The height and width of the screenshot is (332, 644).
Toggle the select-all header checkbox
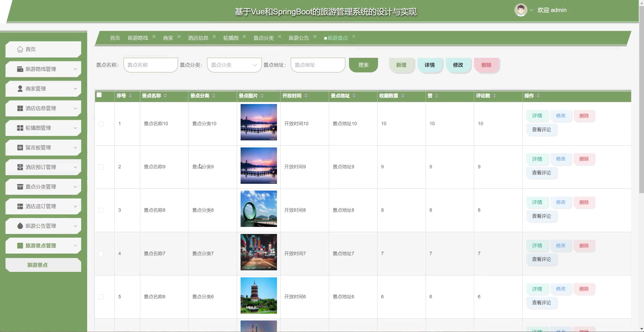click(x=99, y=95)
